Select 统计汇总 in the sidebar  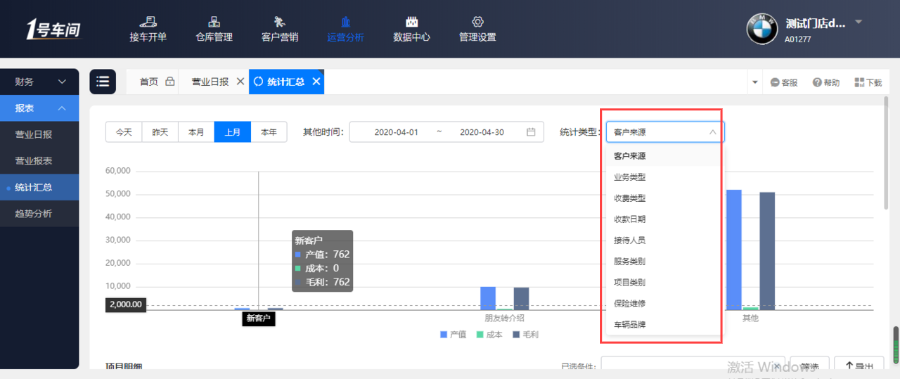40,187
